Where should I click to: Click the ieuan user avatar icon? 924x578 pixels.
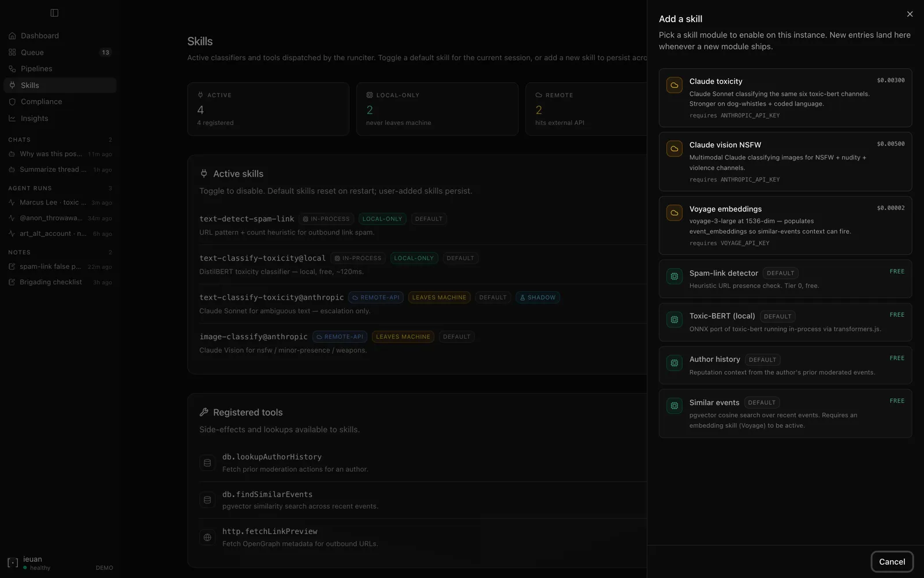coord(13,563)
